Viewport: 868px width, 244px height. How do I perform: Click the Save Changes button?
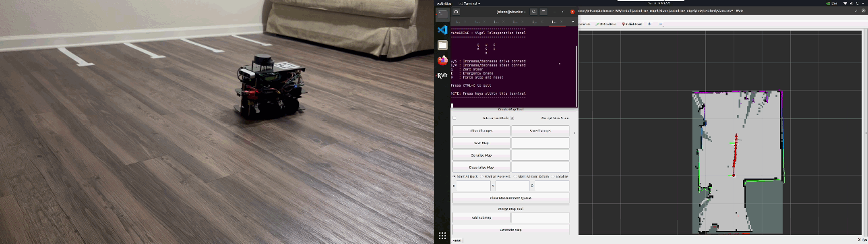(540, 131)
